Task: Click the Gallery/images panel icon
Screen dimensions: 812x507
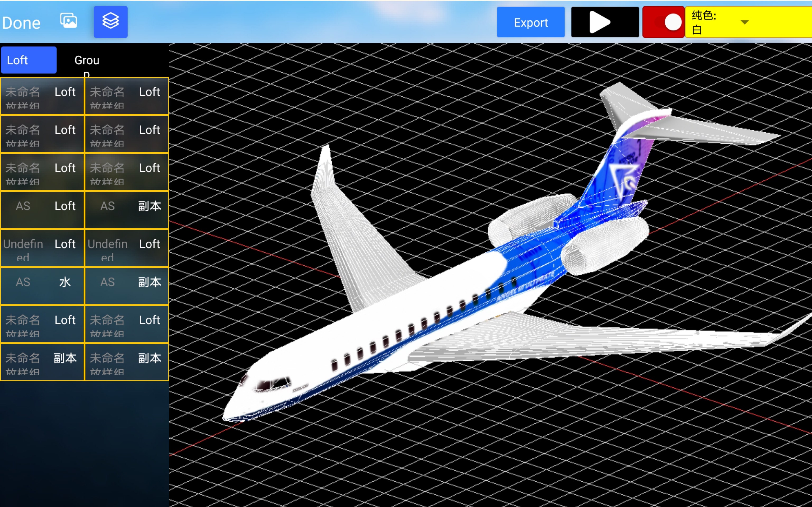Action: point(68,22)
